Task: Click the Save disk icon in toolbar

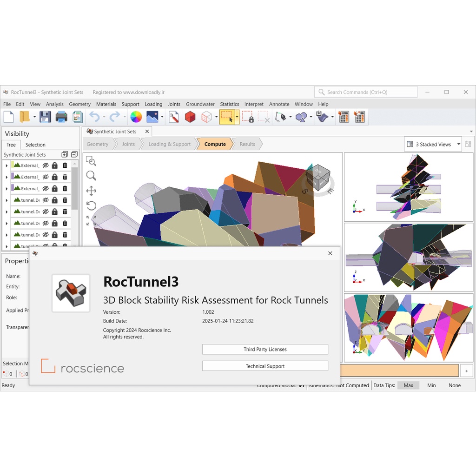Action: tap(45, 117)
